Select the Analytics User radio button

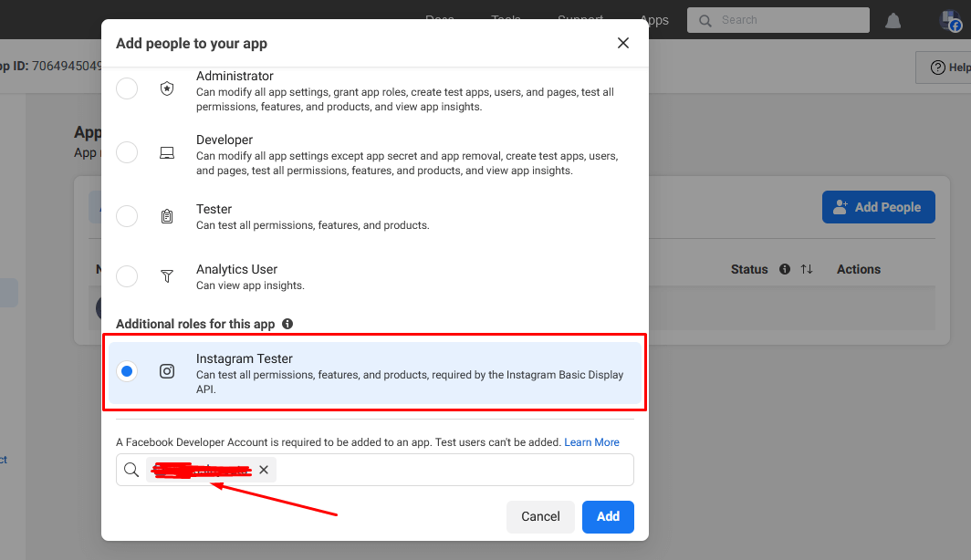(127, 276)
